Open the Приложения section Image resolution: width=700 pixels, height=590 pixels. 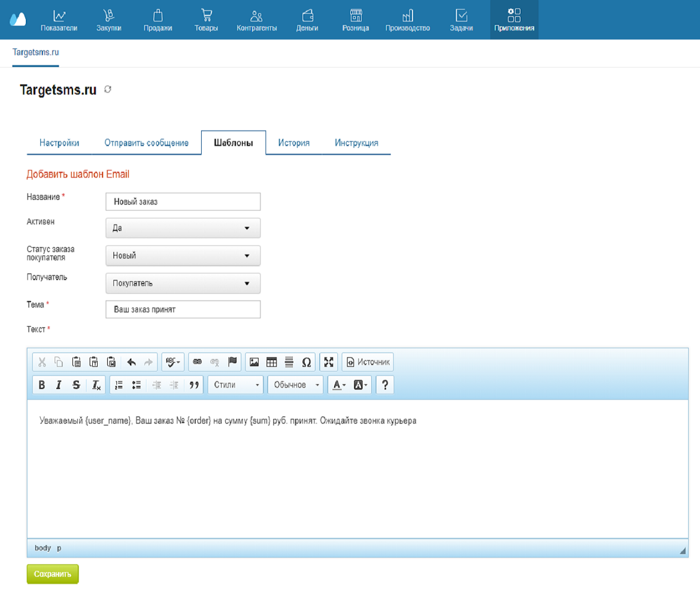tap(514, 20)
